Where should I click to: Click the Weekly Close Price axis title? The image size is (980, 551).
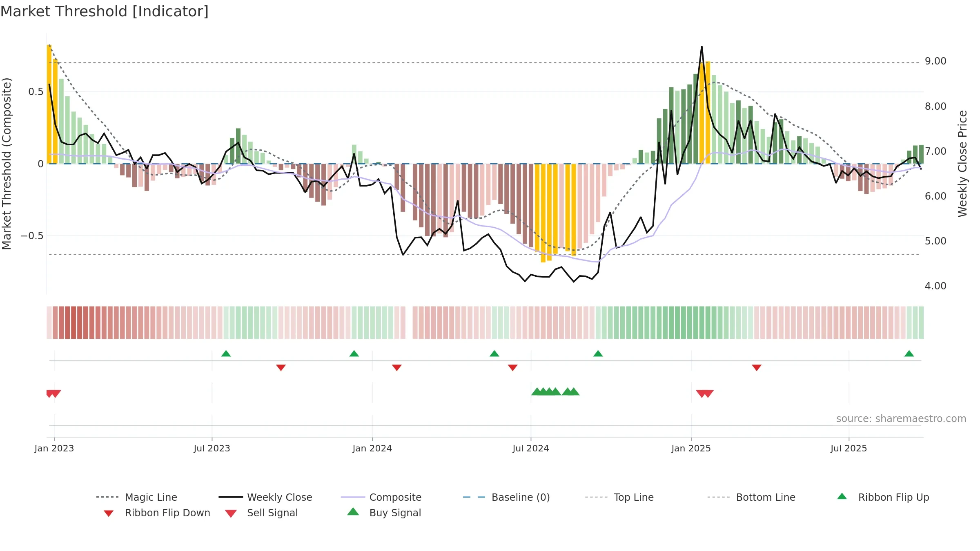[x=963, y=163]
